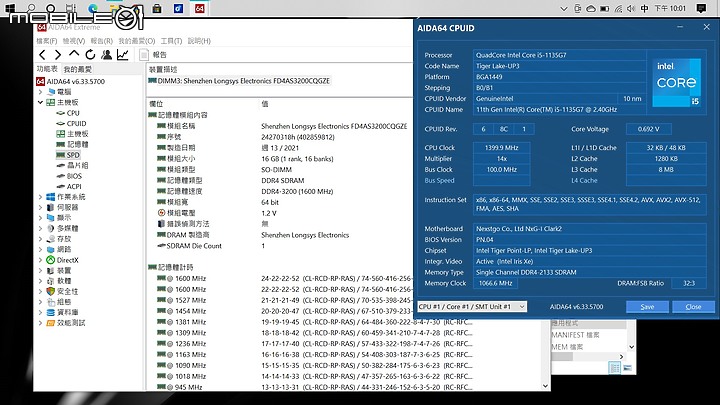Open the 我的最愛(O) menu
This screenshot has height=405, width=720.
[137, 41]
